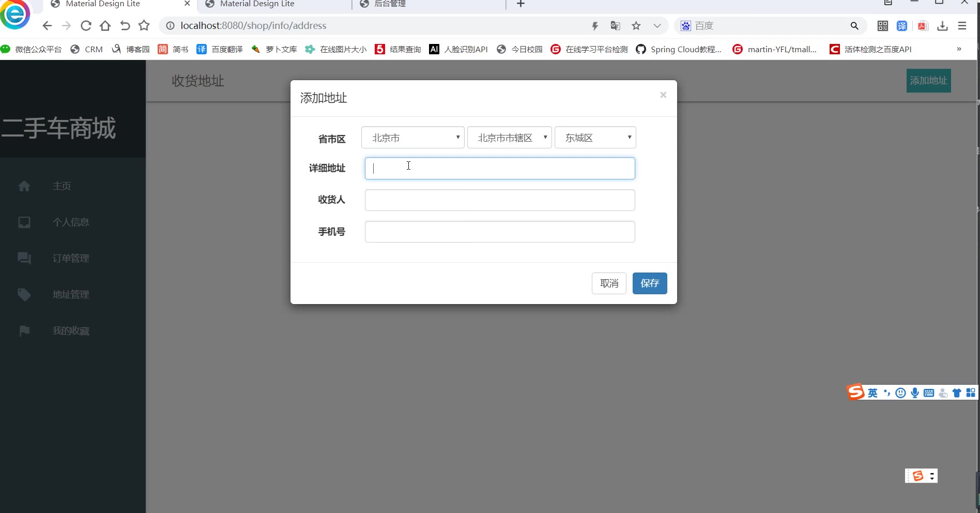
Task: Click the 百度 search box
Action: pyautogui.click(x=770, y=26)
